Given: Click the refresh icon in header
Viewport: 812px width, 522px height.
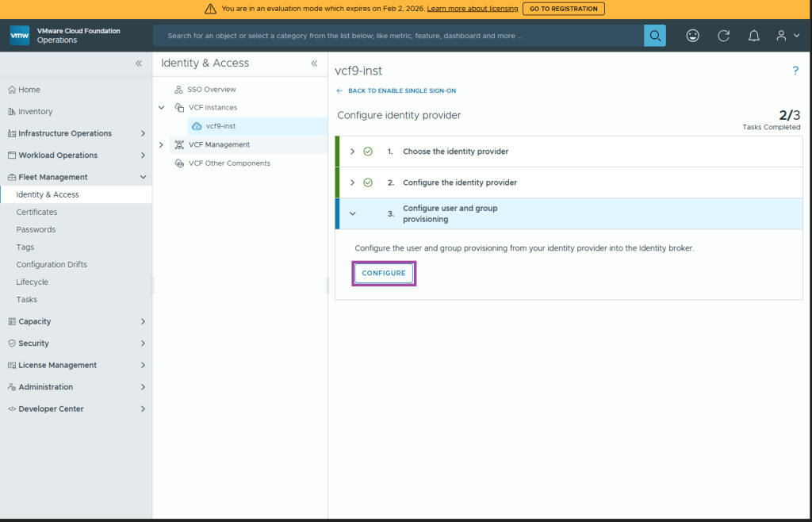Looking at the screenshot, I should 723,36.
